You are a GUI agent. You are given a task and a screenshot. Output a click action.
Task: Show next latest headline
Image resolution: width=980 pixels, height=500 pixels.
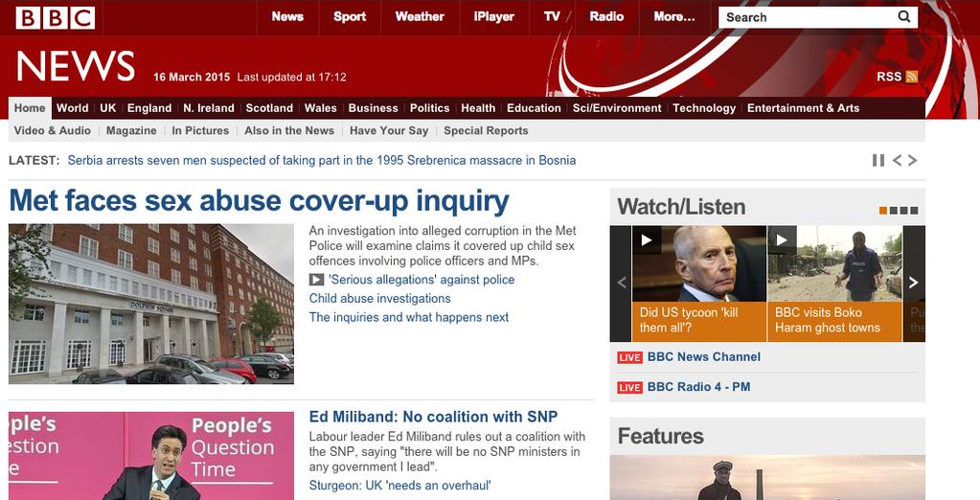click(913, 161)
